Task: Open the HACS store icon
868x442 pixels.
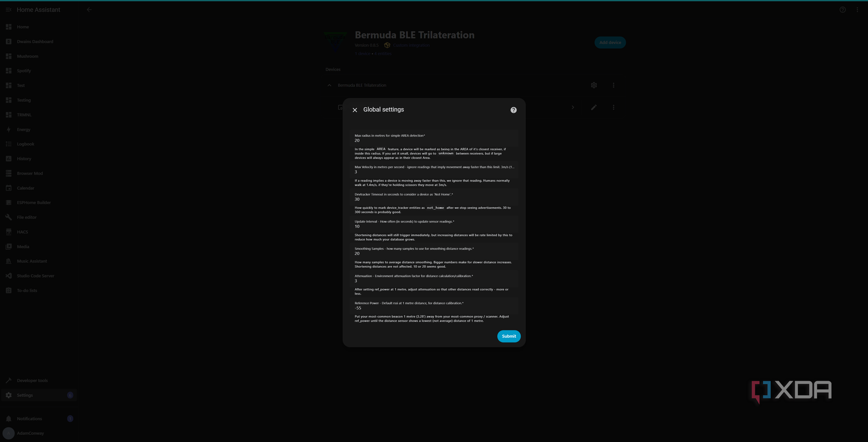Action: [9, 232]
